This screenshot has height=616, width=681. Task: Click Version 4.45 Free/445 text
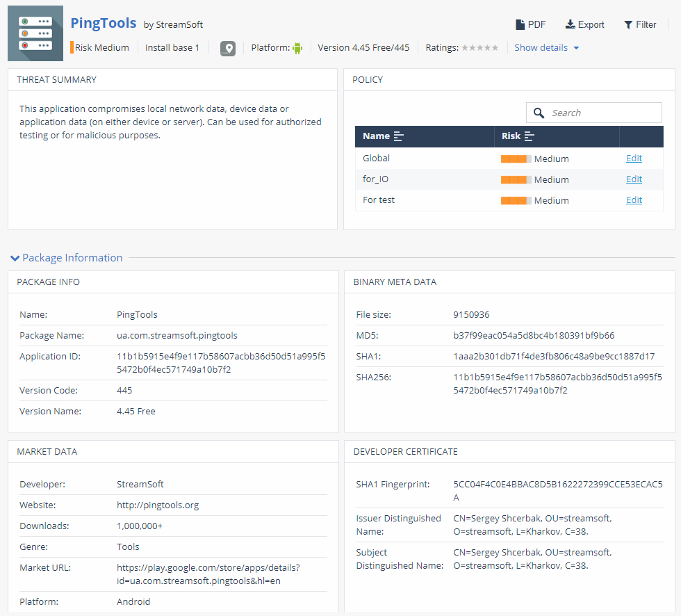(x=363, y=48)
